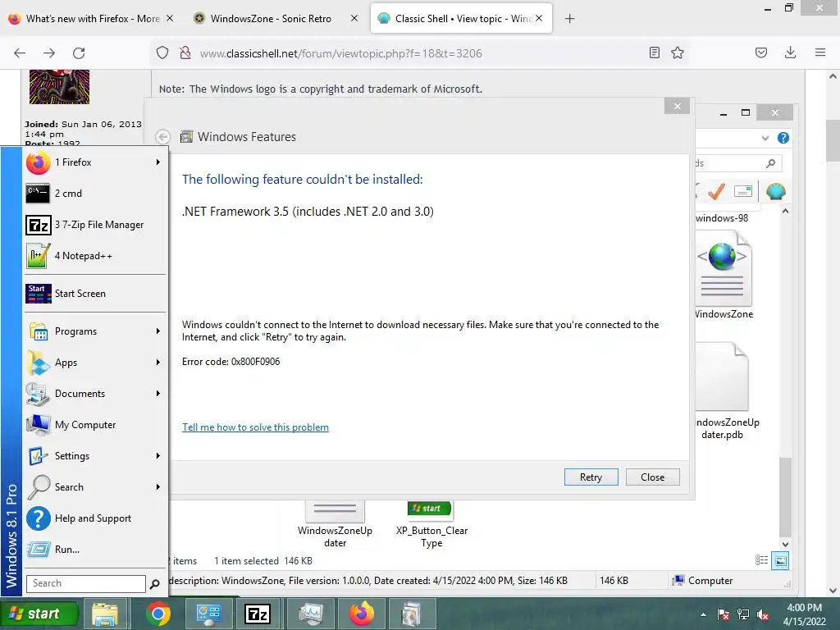Click the insecure connection lock icon
Viewport: 840px width, 630px height.
tap(185, 53)
